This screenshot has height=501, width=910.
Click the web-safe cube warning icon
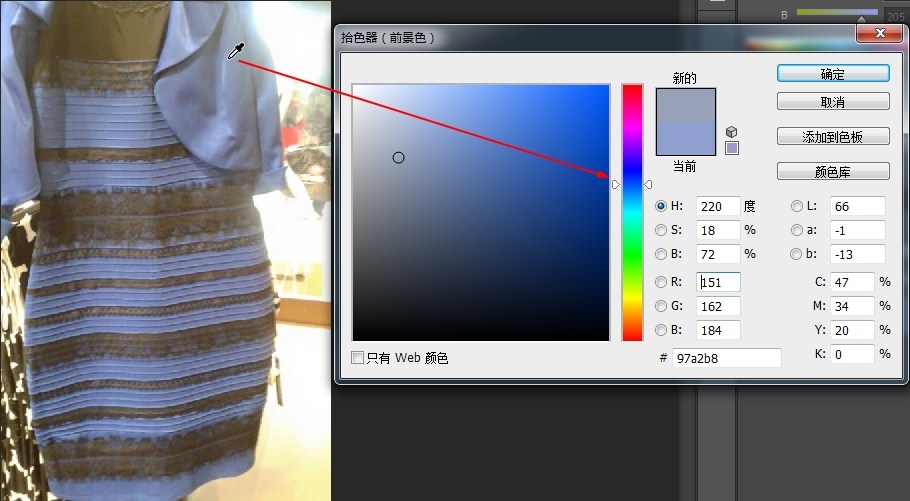tap(732, 132)
